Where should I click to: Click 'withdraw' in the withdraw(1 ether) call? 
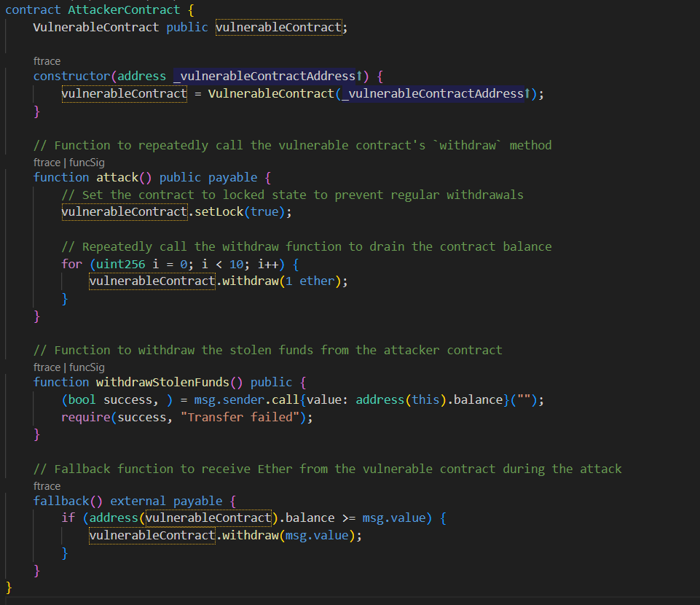click(251, 281)
